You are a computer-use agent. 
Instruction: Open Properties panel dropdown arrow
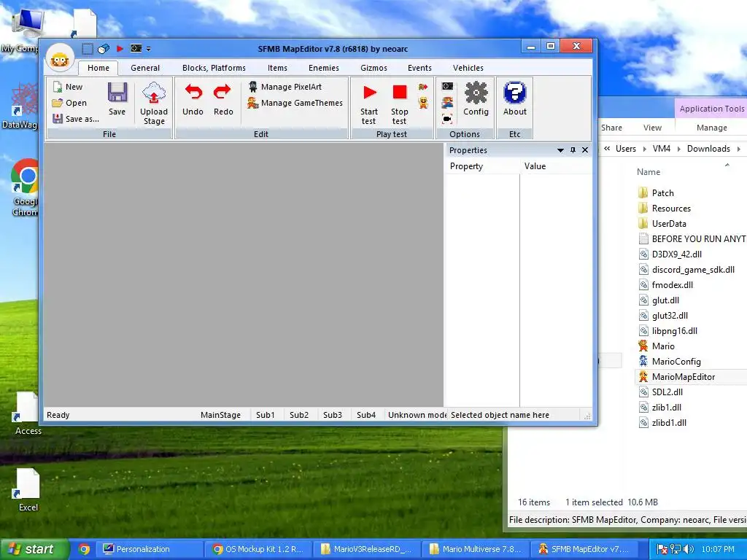[x=561, y=150]
